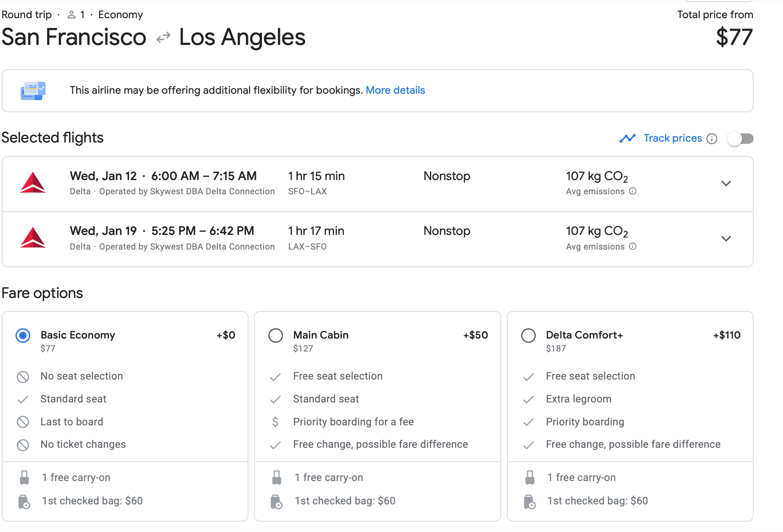Click the Round trip label
Screen dimensions: 783x532
pos(27,15)
